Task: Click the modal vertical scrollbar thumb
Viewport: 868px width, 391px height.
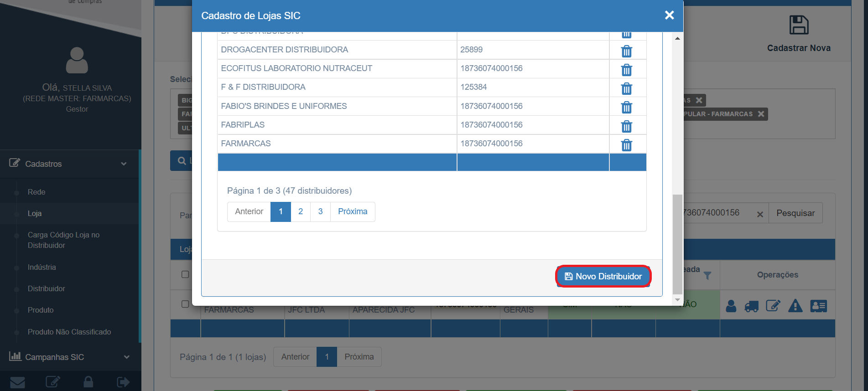Action: [677, 244]
